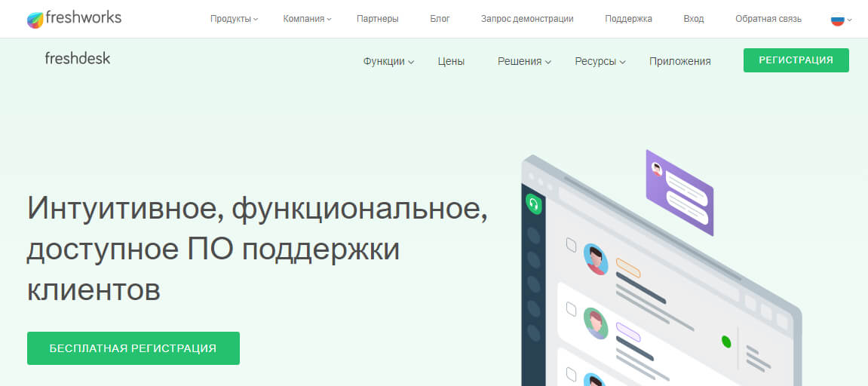868x386 pixels.
Task: Click the headline Интуитивное, функциональное text
Action: (x=257, y=210)
